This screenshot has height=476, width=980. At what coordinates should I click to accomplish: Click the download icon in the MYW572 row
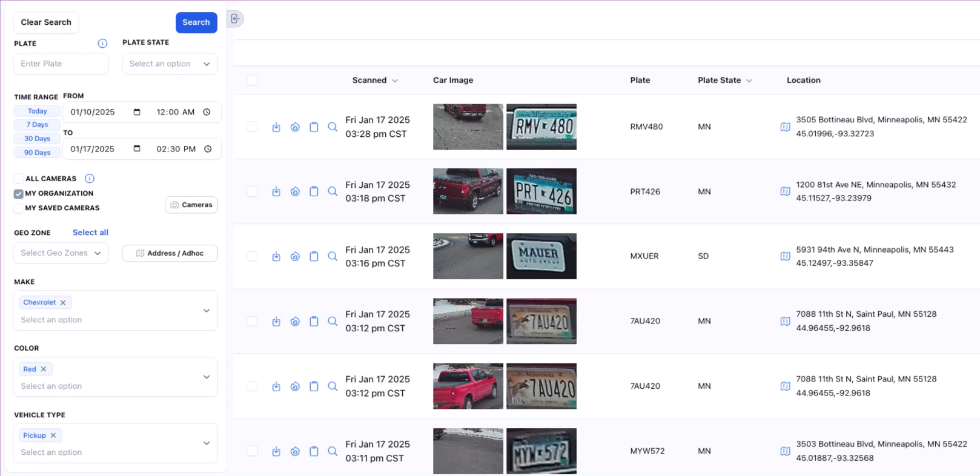276,451
